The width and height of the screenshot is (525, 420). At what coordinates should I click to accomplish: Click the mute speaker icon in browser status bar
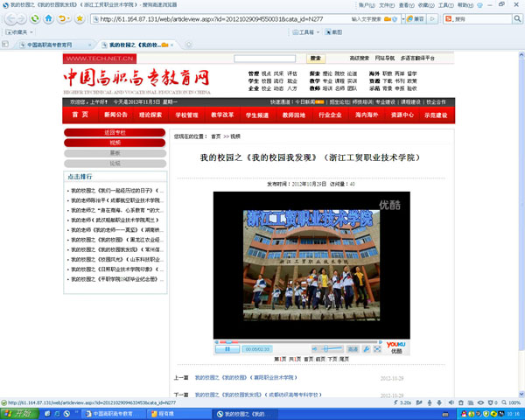point(451,402)
